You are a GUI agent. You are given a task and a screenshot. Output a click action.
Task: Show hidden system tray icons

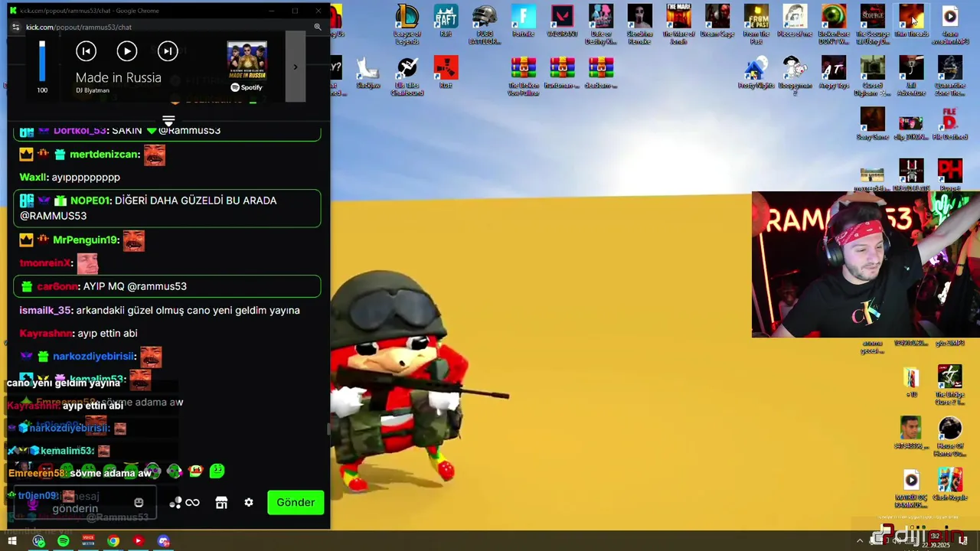[859, 541]
